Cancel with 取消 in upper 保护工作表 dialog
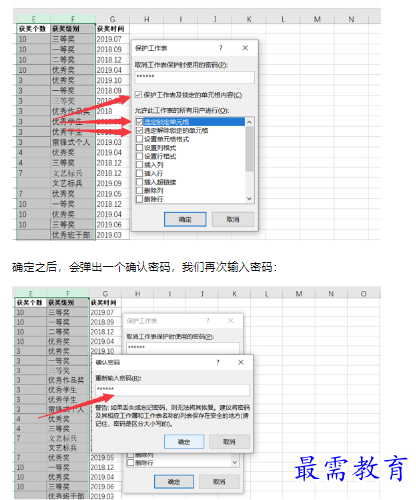This screenshot has width=416, height=500. tap(233, 219)
